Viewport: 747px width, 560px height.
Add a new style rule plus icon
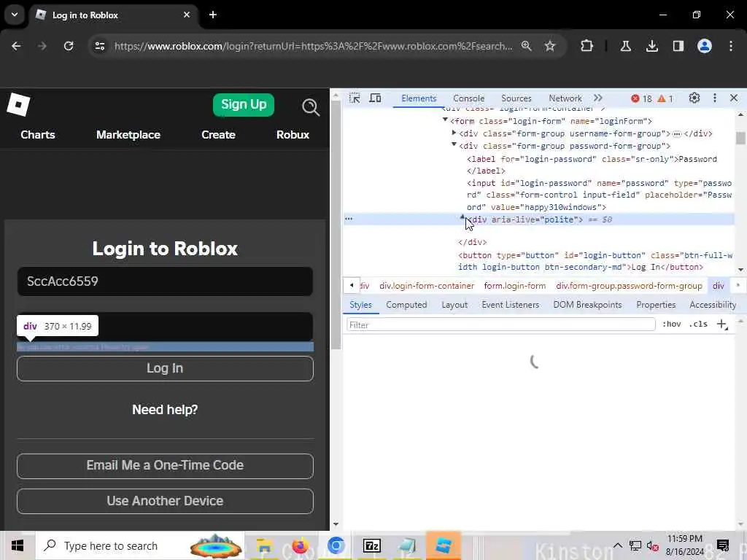(x=722, y=324)
